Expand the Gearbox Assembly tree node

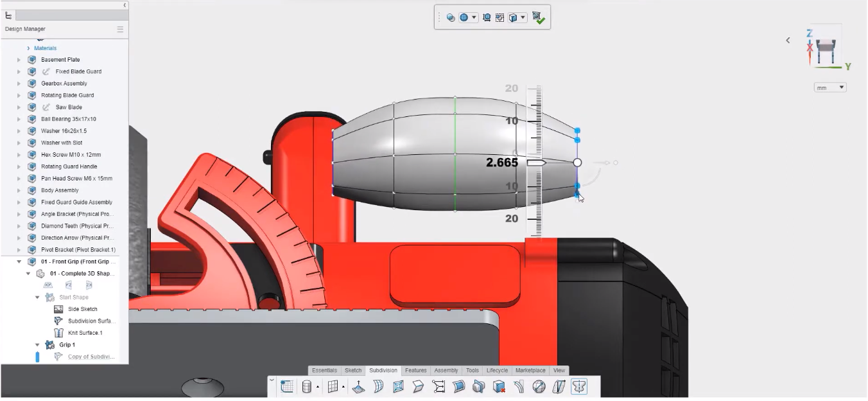point(19,84)
